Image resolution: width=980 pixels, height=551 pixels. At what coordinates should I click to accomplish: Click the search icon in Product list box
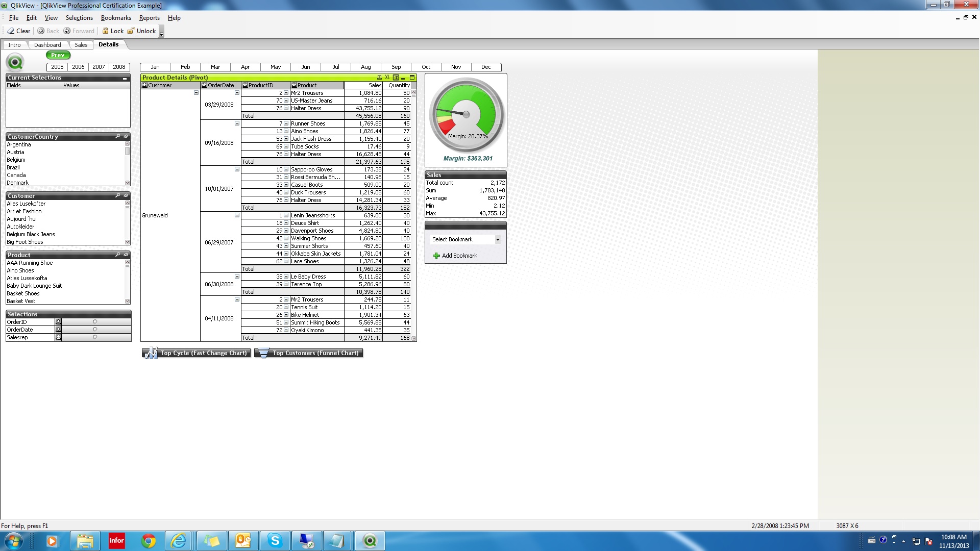tap(117, 255)
